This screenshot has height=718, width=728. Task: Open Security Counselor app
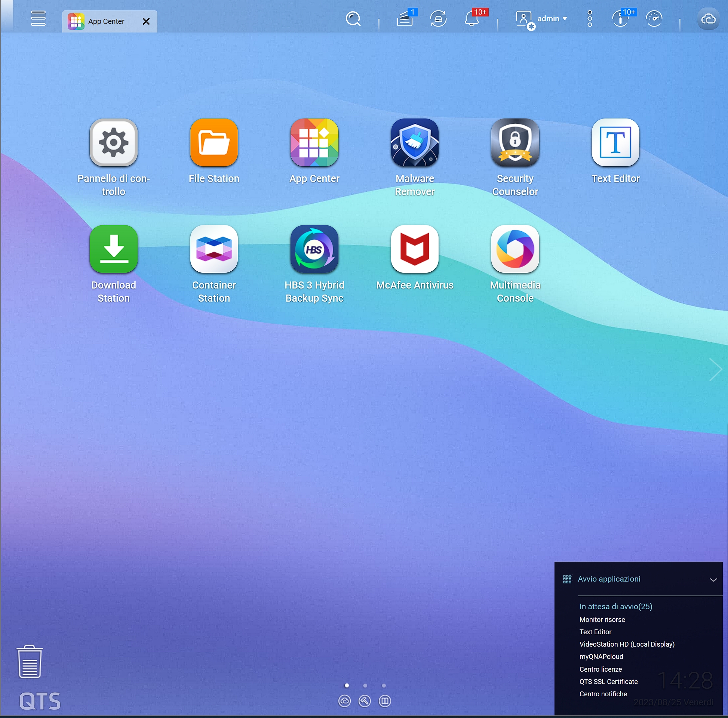515,142
